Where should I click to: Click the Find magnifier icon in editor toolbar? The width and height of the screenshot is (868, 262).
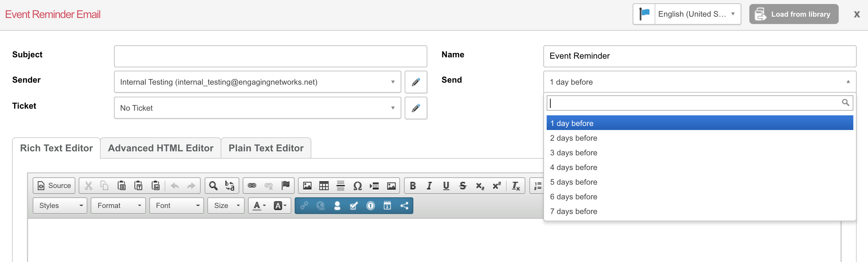(x=213, y=186)
